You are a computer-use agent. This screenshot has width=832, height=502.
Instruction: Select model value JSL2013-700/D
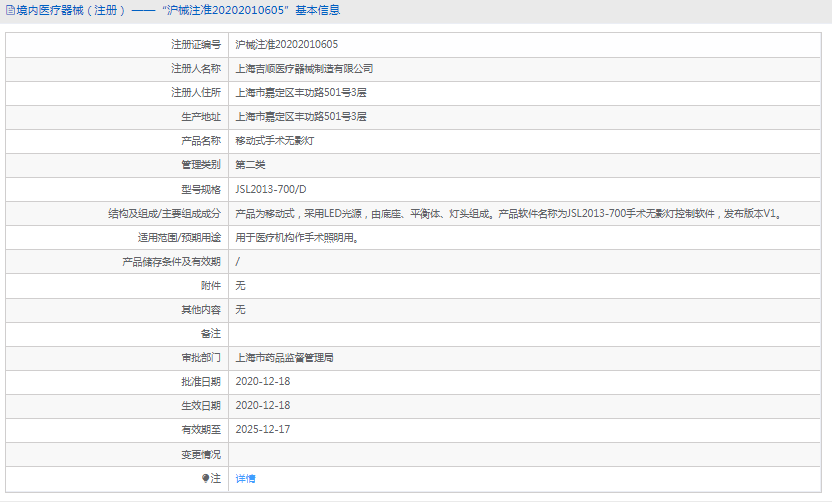pos(271,189)
